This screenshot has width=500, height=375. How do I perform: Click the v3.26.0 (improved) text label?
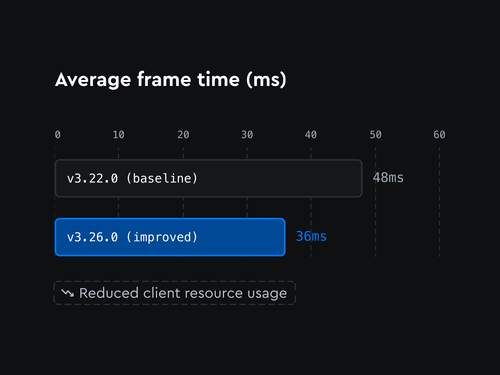tap(132, 237)
